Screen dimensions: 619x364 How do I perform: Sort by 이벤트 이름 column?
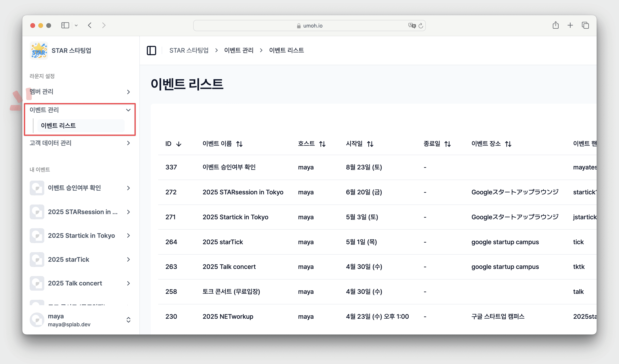[239, 144]
